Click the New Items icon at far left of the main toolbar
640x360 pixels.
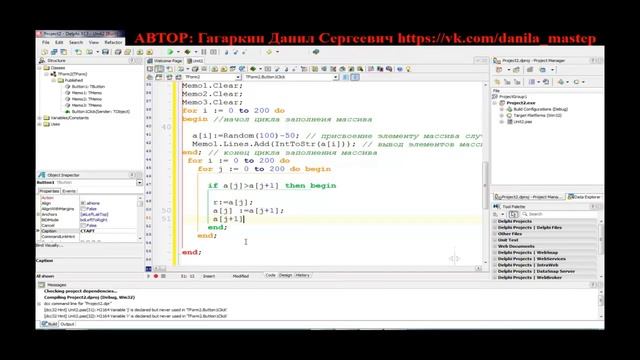click(x=44, y=52)
